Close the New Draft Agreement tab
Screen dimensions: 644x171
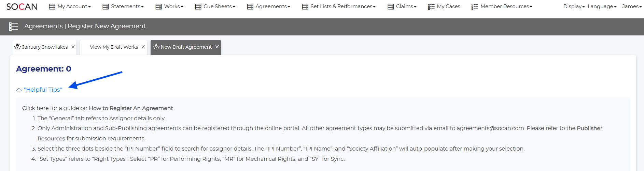coord(217,47)
